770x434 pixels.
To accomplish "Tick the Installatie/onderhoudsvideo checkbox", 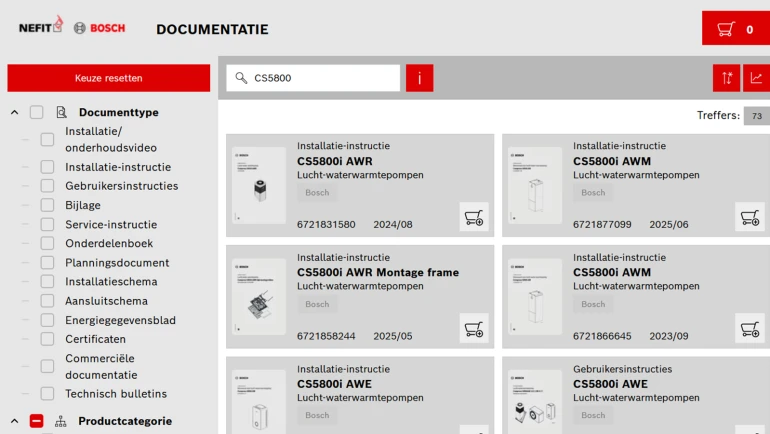I will 47,139.
